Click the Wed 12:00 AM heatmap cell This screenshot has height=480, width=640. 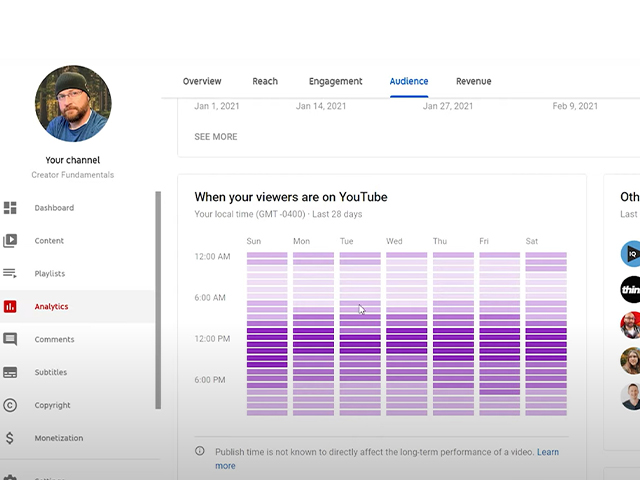(407, 255)
